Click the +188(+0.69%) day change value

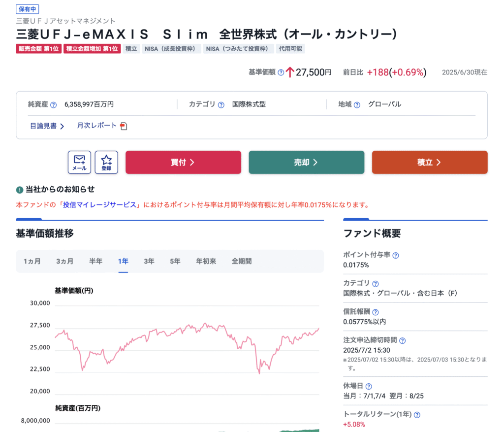coord(397,72)
